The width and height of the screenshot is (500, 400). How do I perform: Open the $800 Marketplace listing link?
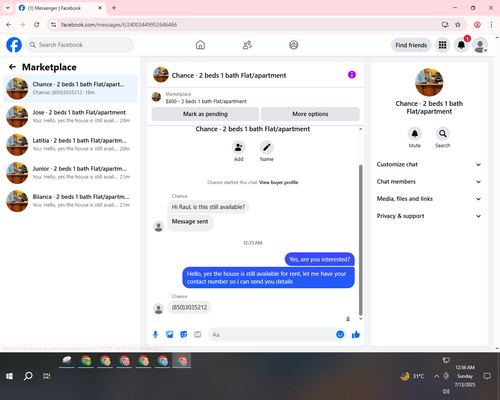[206, 101]
